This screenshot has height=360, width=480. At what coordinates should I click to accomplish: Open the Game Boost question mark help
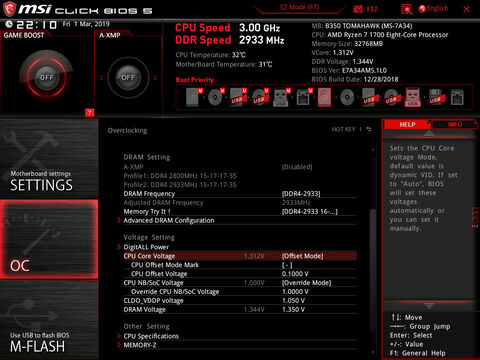(x=89, y=113)
